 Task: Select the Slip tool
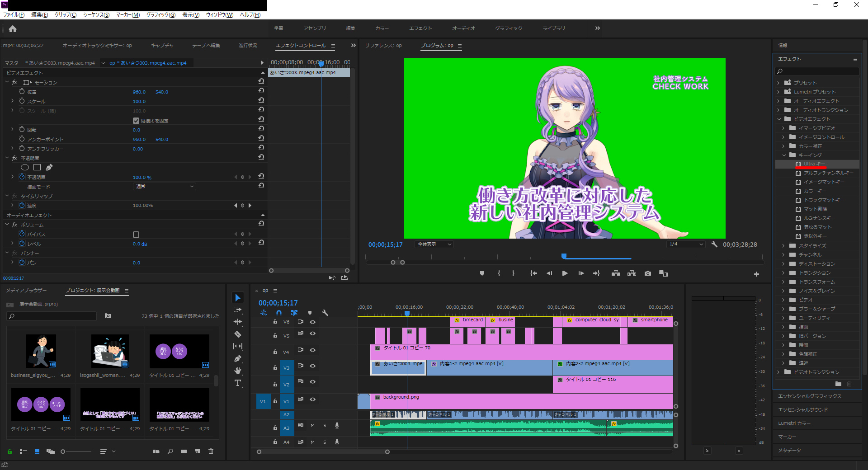click(238, 346)
